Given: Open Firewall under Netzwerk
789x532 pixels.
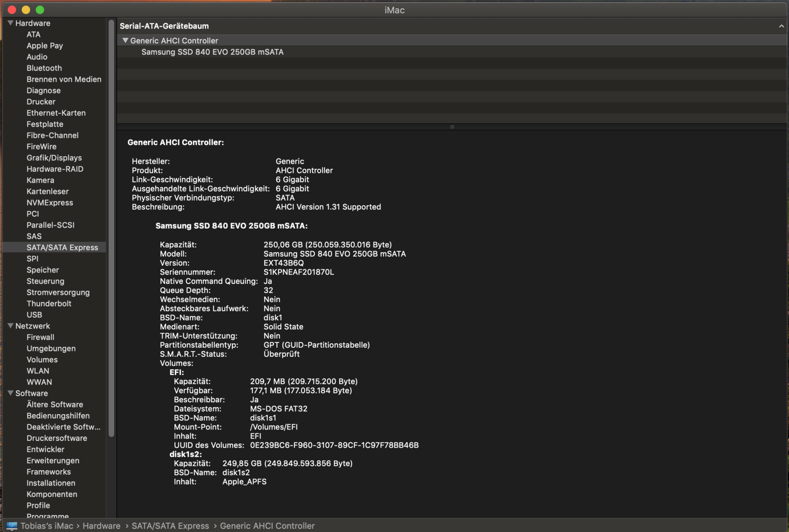Looking at the screenshot, I should click(x=40, y=337).
